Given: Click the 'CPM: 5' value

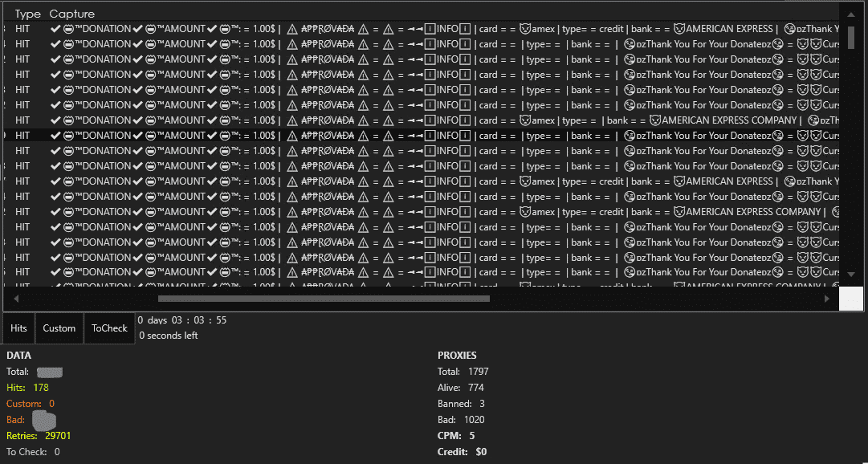Looking at the screenshot, I should click(456, 436).
